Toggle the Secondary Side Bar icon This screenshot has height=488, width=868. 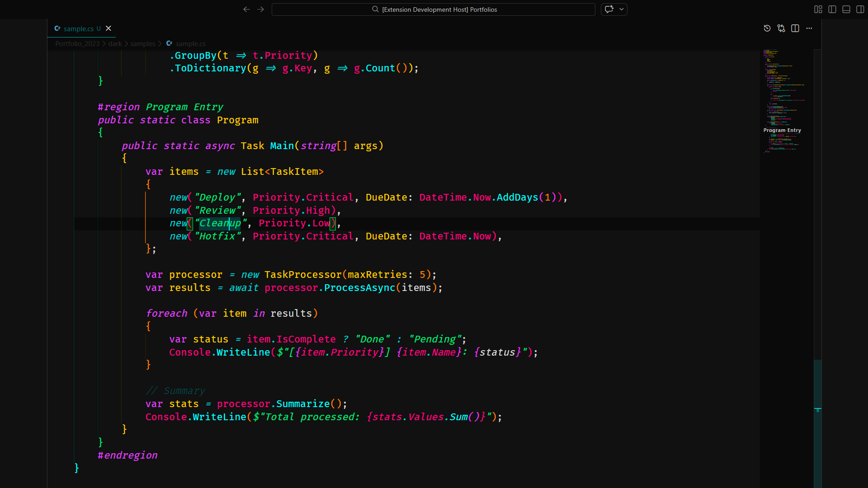859,9
